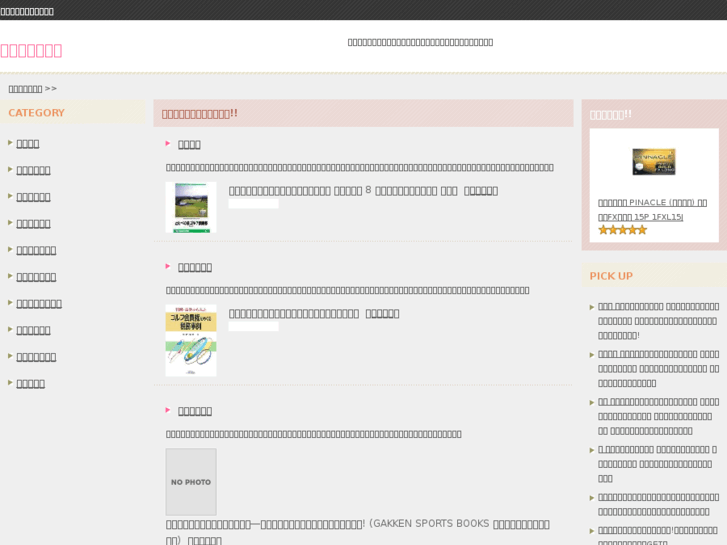The width and height of the screenshot is (727, 545).
Task: Open the NO PHOTO placeholder image
Action: coord(191,481)
